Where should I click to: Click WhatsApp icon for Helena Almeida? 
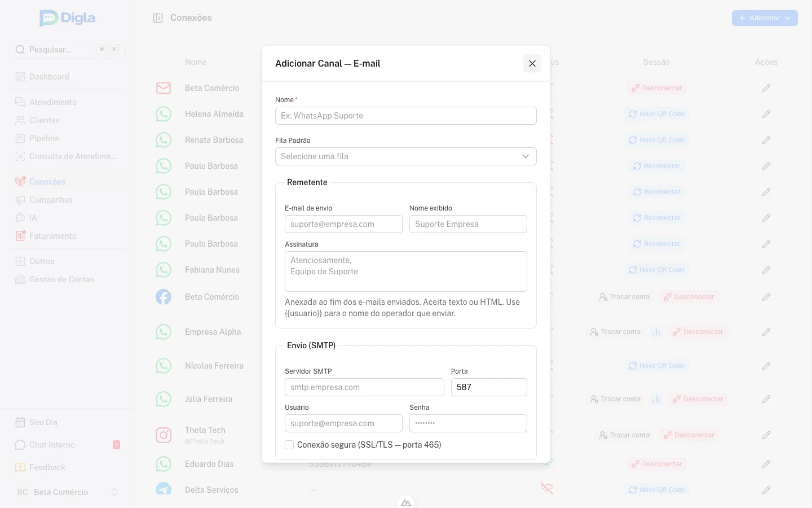164,114
